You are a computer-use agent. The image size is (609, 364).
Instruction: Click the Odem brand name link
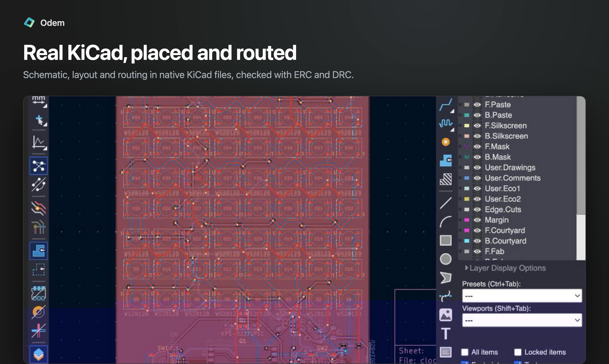point(52,23)
